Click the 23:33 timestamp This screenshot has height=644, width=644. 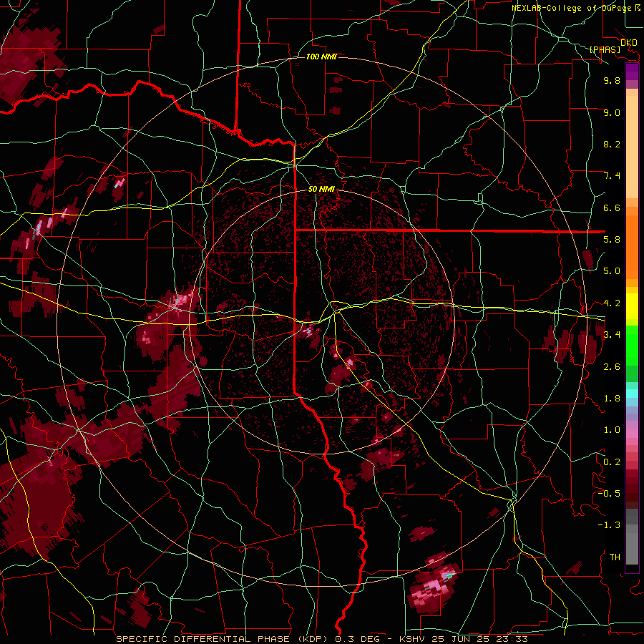coord(512,639)
